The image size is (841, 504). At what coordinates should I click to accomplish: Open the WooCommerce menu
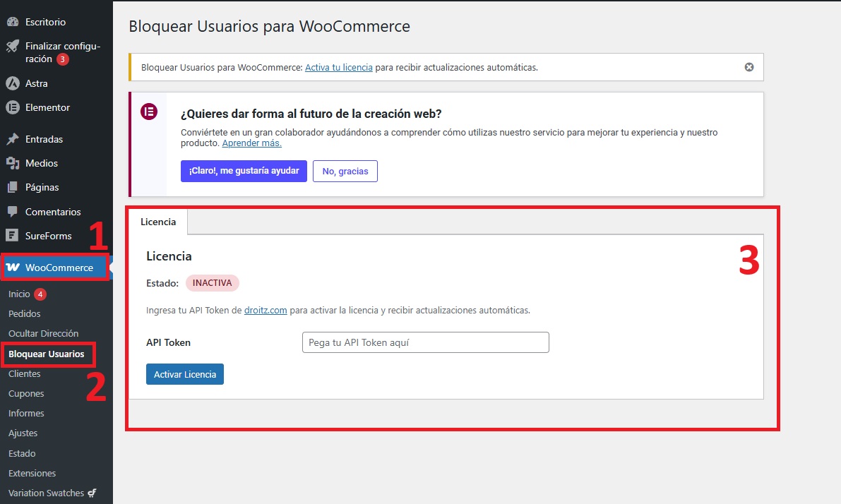(x=59, y=268)
